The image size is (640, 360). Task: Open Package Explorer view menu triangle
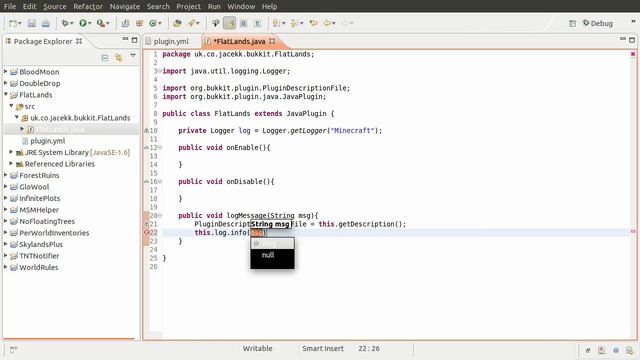[x=133, y=55]
